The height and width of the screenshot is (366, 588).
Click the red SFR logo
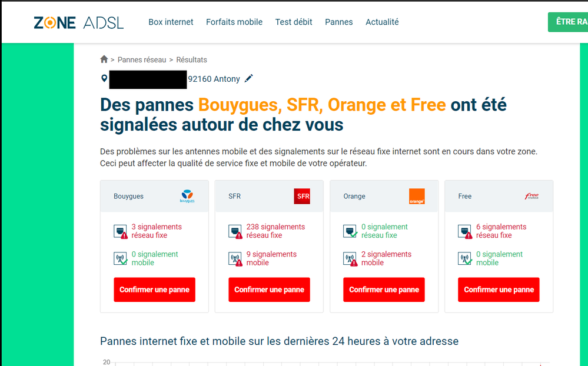point(301,197)
